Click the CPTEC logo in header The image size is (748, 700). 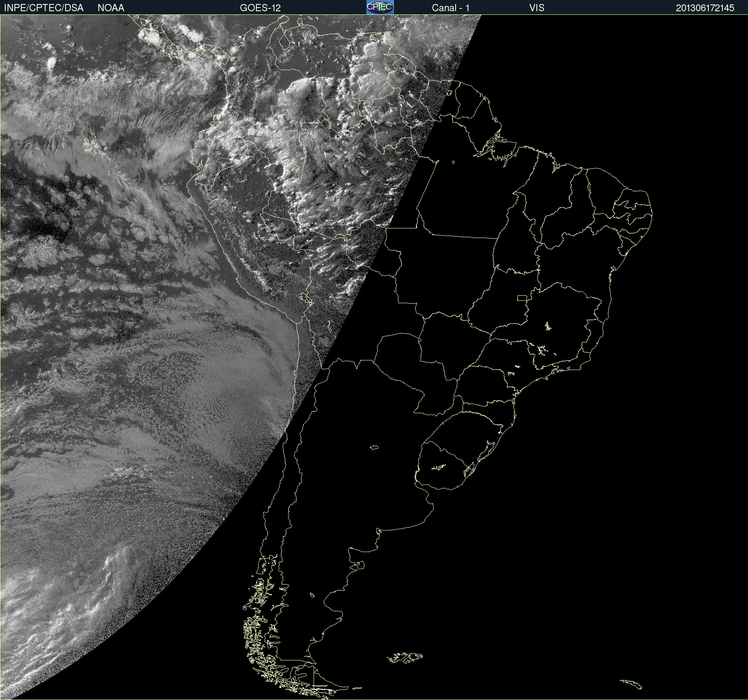pos(380,7)
